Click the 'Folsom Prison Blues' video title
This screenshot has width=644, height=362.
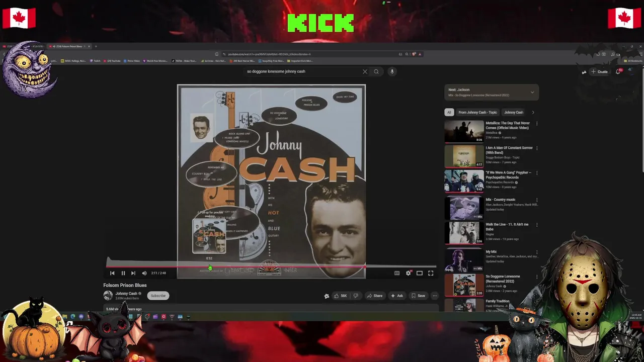125,285
